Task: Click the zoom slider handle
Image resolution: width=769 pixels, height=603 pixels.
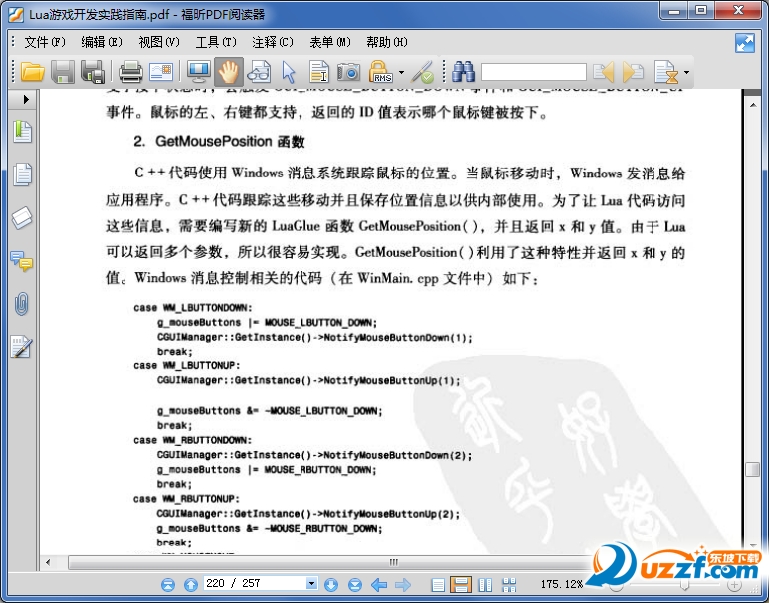Action: [x=684, y=585]
